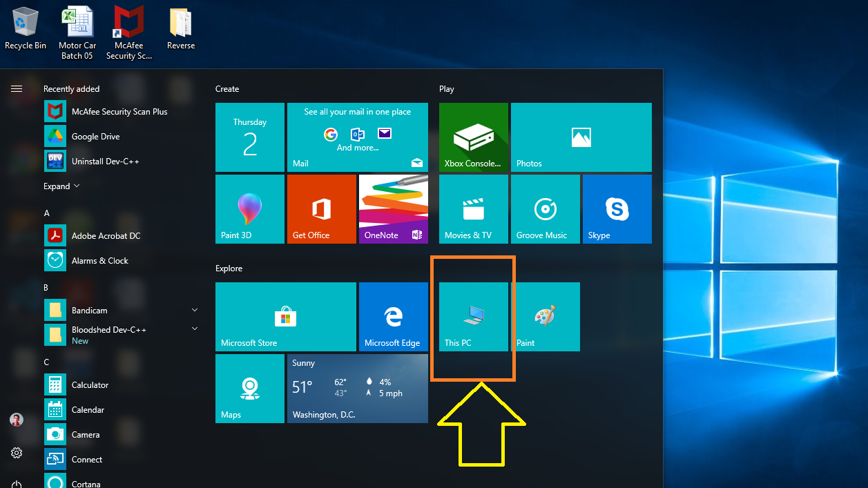Viewport: 868px width, 488px height.
Task: Click the letter A section header
Action: [x=47, y=213]
